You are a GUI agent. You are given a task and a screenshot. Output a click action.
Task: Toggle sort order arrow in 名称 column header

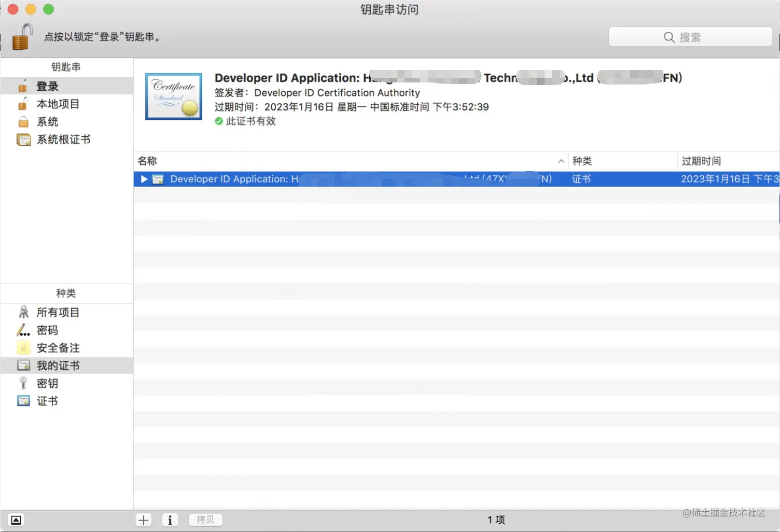click(561, 161)
